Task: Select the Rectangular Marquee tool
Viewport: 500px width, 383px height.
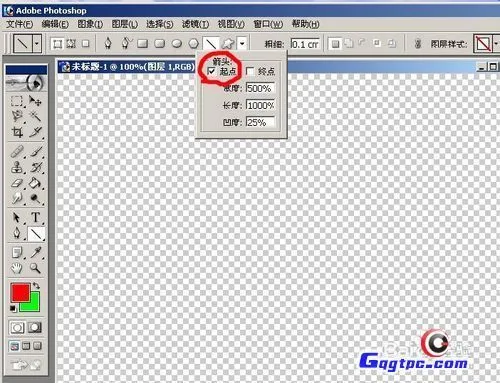Action: coord(17,101)
